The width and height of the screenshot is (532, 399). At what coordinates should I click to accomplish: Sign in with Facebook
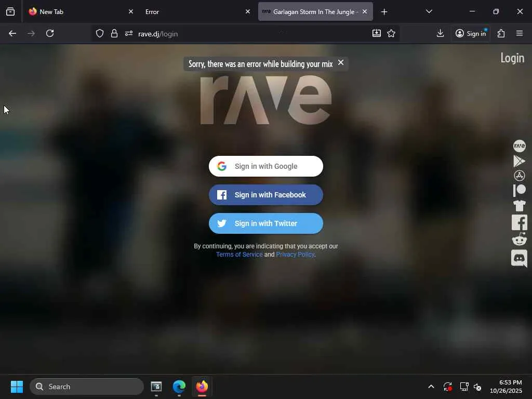[x=265, y=195]
